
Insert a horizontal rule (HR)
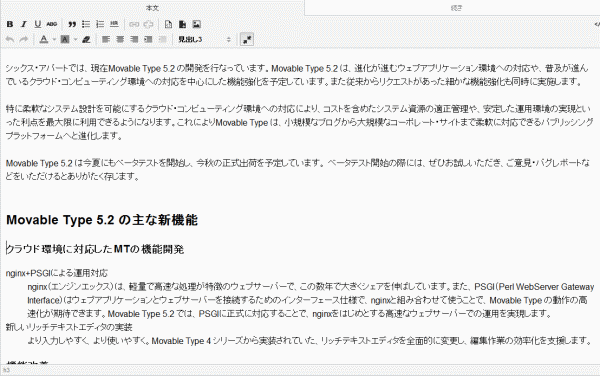(114, 24)
